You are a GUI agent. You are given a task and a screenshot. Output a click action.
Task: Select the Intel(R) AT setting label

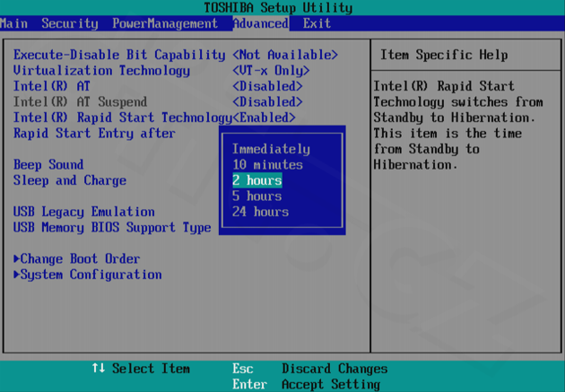[x=51, y=86]
